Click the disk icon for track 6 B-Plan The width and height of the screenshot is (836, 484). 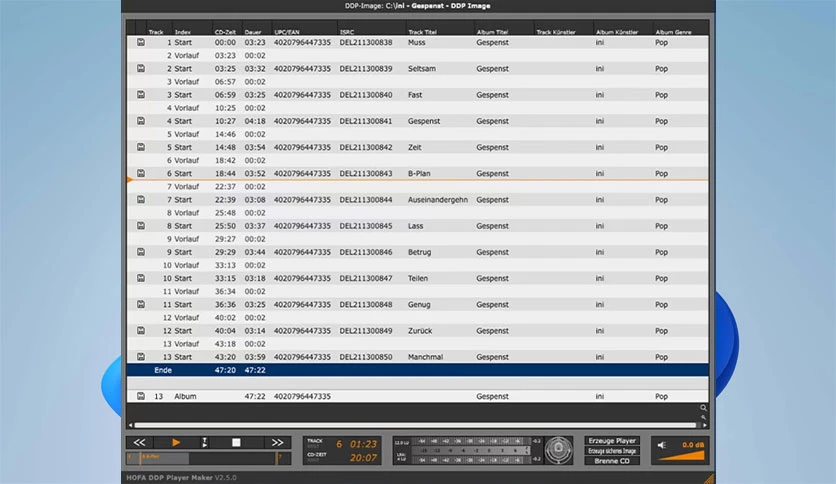[x=141, y=173]
